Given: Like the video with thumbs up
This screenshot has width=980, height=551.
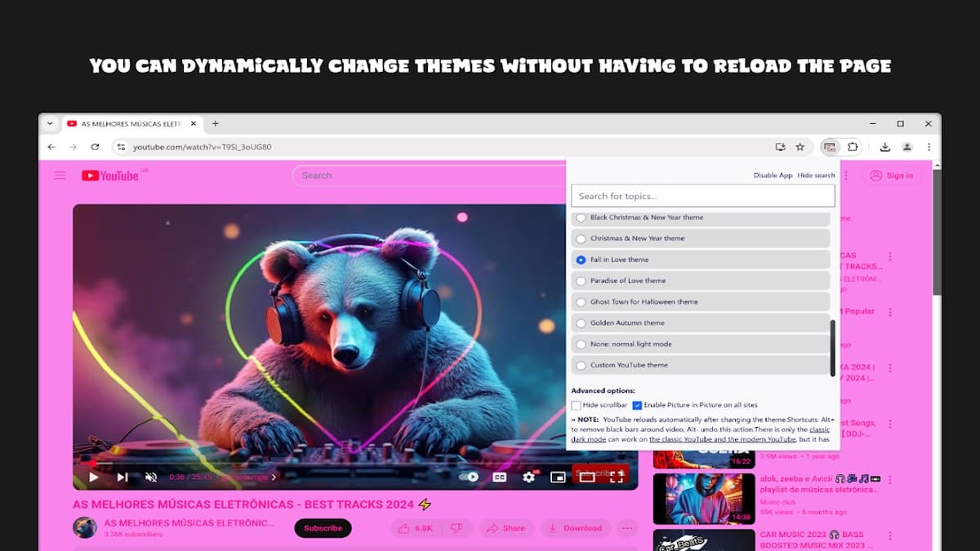Looking at the screenshot, I should pos(403,528).
